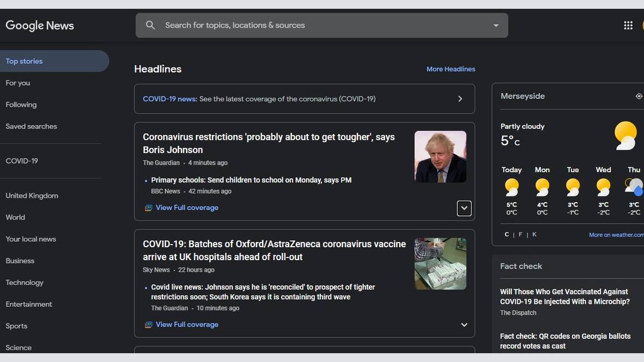
Task: Open the Google apps grid icon
Action: pyautogui.click(x=628, y=25)
